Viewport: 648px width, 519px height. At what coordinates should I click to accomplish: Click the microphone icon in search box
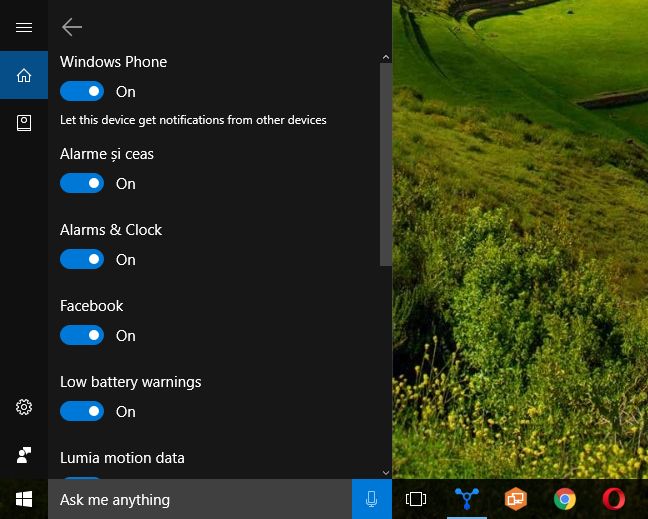pos(372,499)
